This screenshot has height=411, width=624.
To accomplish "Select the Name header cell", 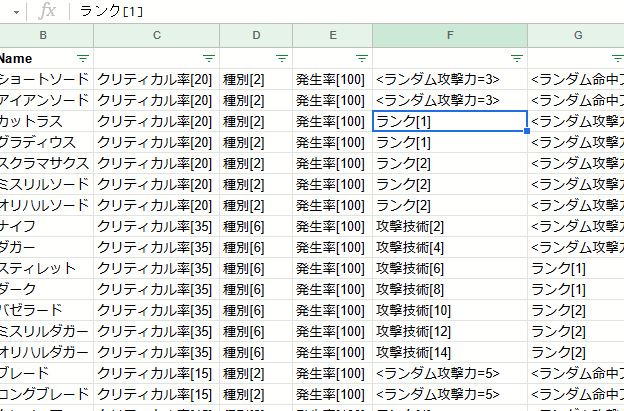I will 47,58.
